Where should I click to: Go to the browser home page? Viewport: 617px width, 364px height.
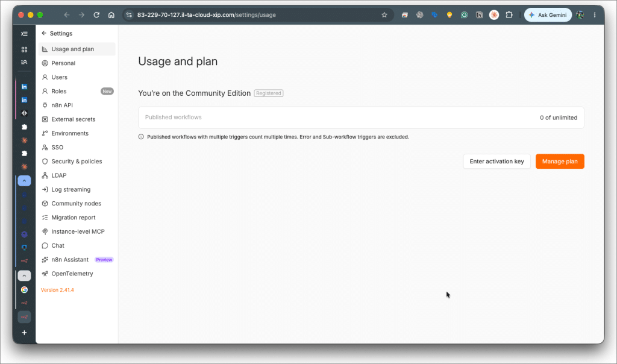pos(111,15)
